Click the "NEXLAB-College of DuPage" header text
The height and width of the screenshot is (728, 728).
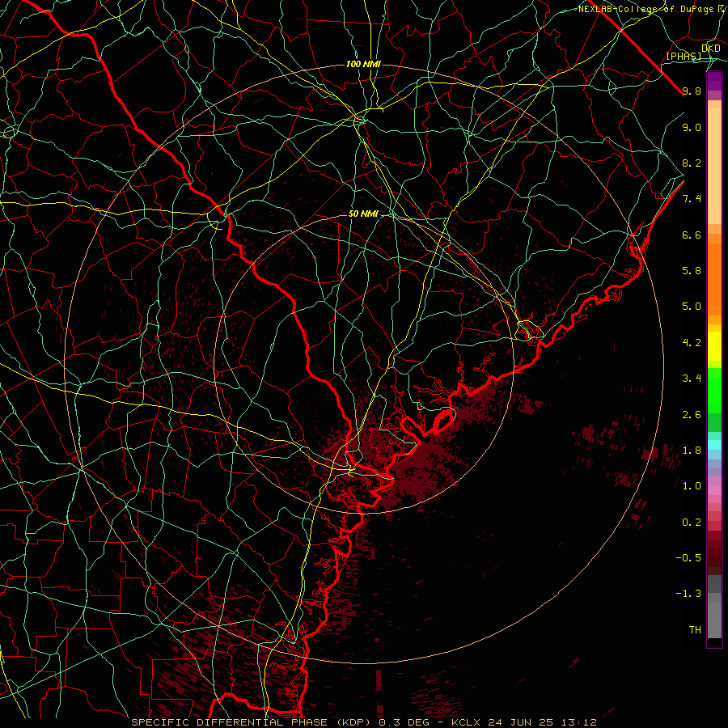point(645,9)
